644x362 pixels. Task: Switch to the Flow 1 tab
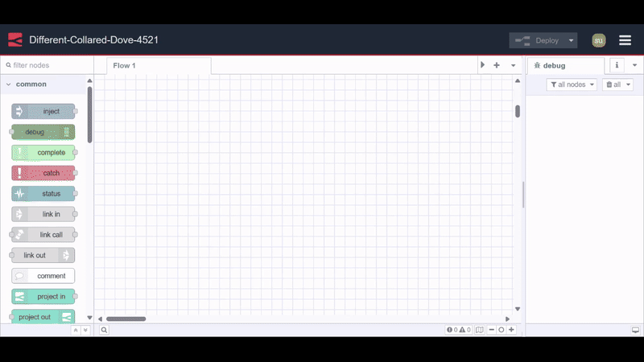click(159, 66)
